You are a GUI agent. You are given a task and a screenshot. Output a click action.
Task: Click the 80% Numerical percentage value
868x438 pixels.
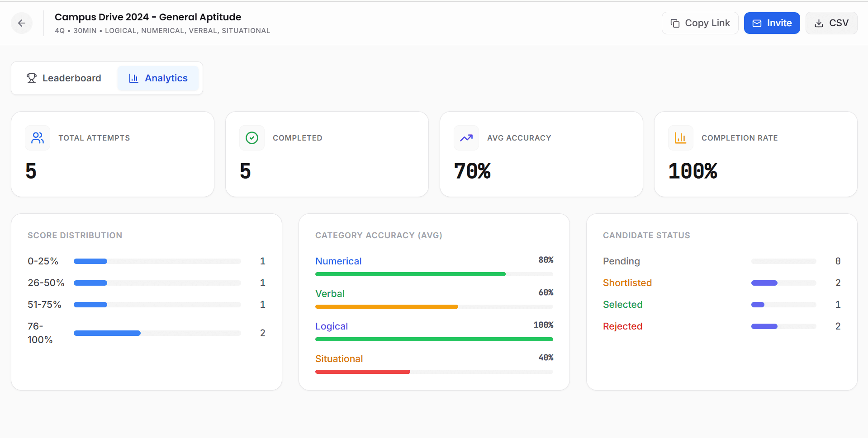tap(545, 260)
